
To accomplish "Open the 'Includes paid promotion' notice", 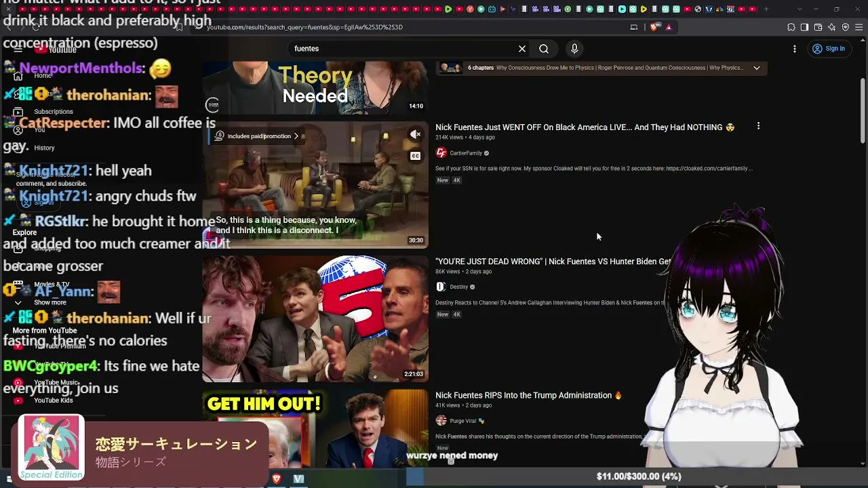I will [x=258, y=136].
